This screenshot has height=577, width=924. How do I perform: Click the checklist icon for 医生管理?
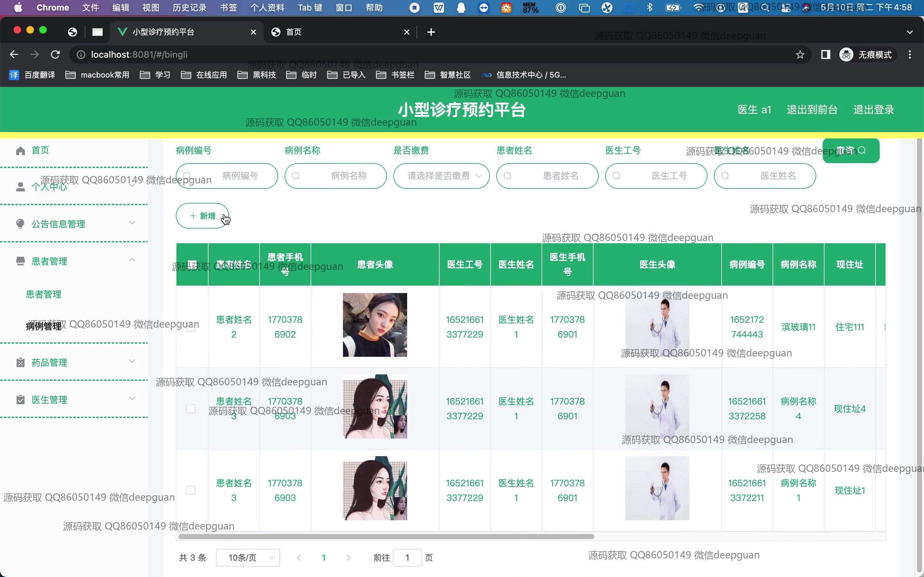[21, 399]
